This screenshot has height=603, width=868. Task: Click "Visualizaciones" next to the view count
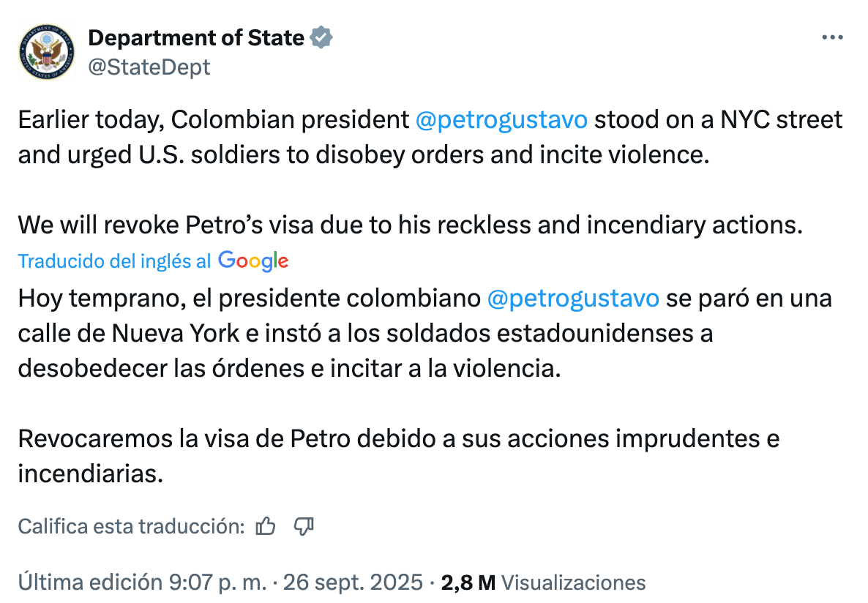[572, 583]
